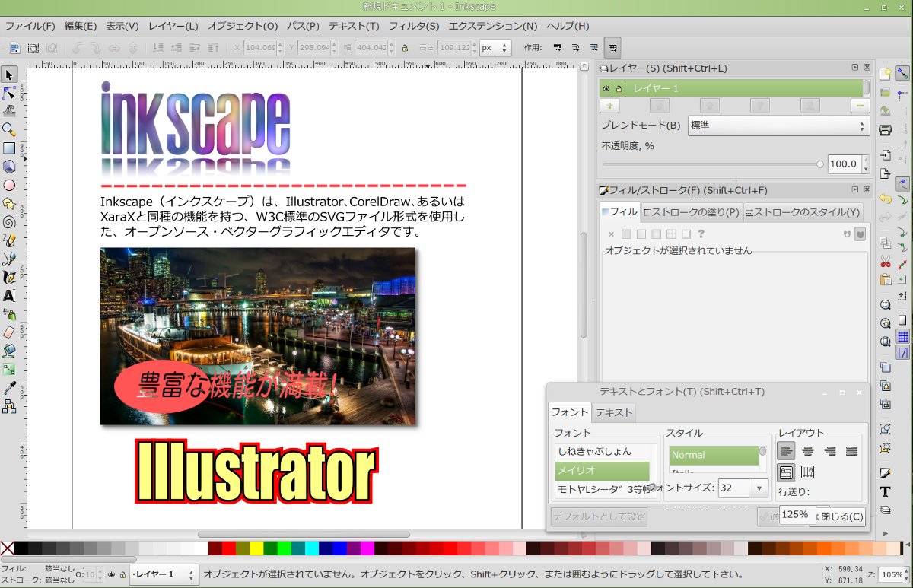Toggle width/height ratio lock

coord(405,47)
